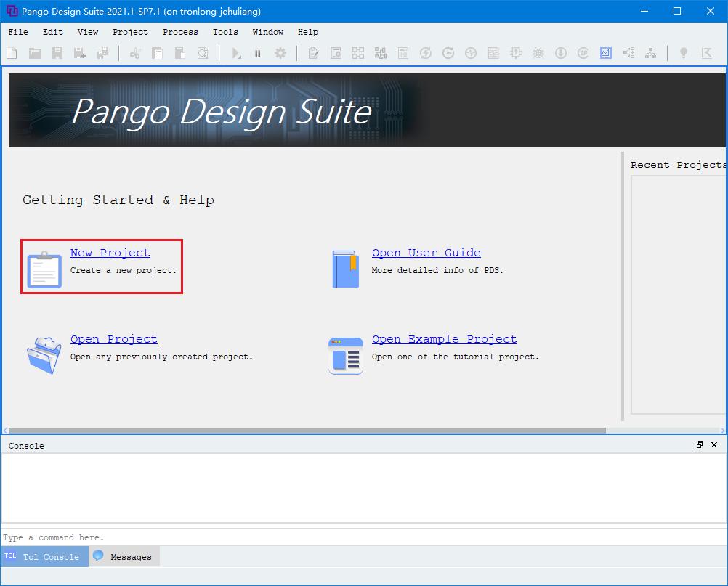The width and height of the screenshot is (728, 586).
Task: Click the Pause bars toolbar icon
Action: [258, 53]
